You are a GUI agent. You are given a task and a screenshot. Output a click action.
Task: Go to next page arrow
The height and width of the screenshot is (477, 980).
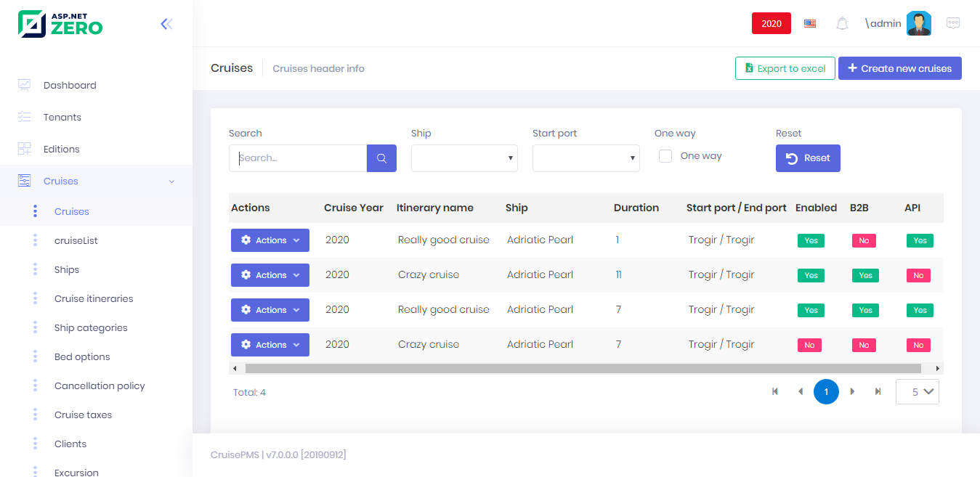(x=852, y=392)
